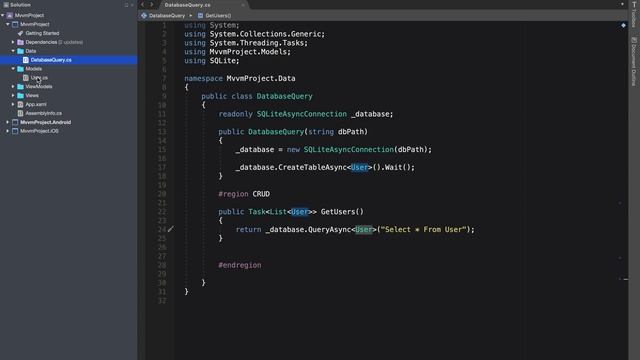This screenshot has width=640, height=360.
Task: Expand the MvvmProject.Android project
Action: [x=8, y=122]
